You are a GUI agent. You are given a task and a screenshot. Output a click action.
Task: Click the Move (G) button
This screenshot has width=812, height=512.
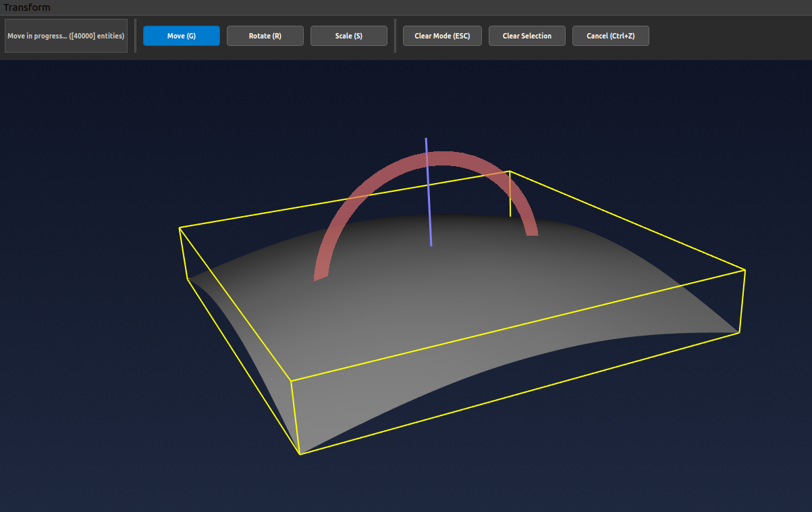pyautogui.click(x=181, y=36)
